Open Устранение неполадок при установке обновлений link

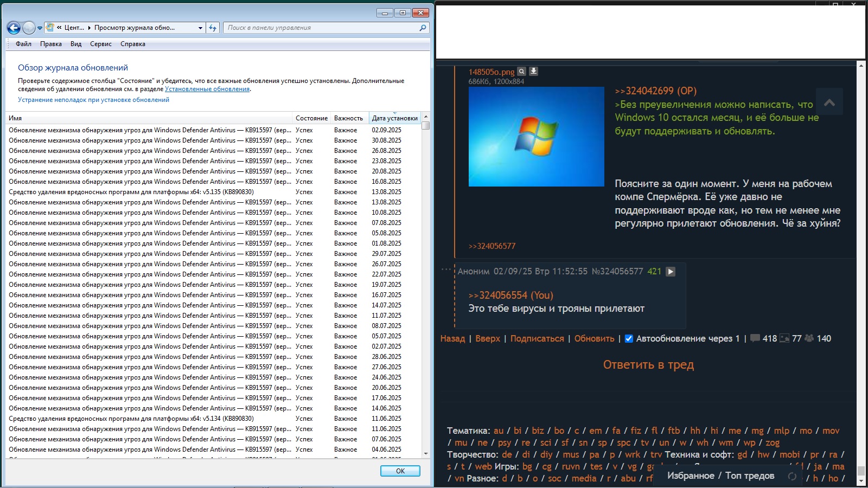click(93, 100)
